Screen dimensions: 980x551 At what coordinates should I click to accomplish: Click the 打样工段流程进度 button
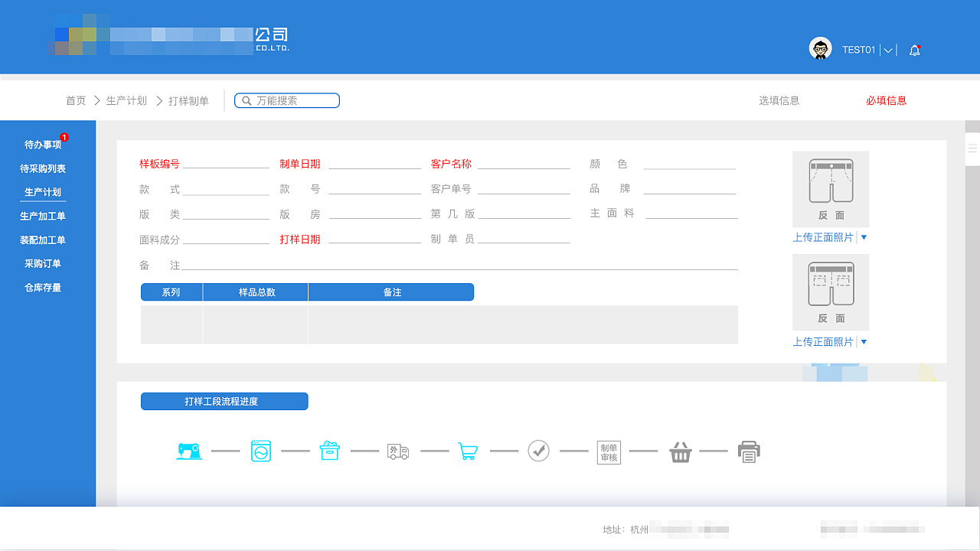[x=224, y=401]
